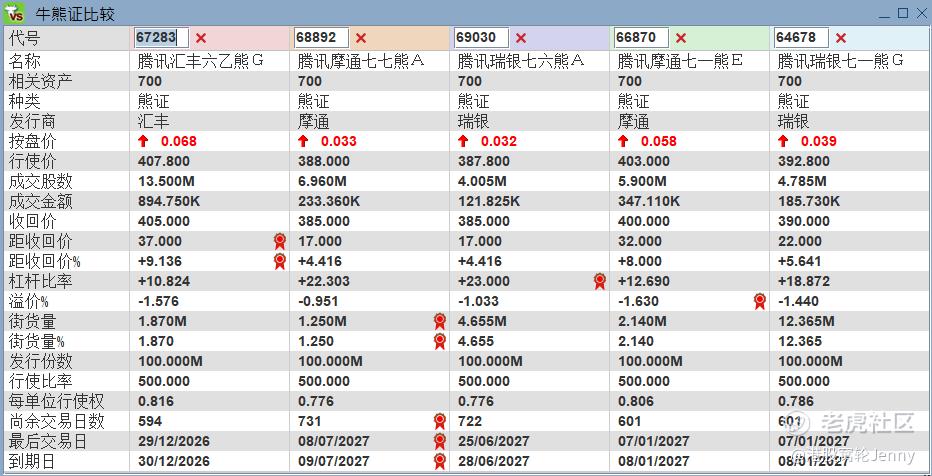932x476 pixels.
Task: Click the red up arrow beside 0.032
Action: click(x=463, y=141)
